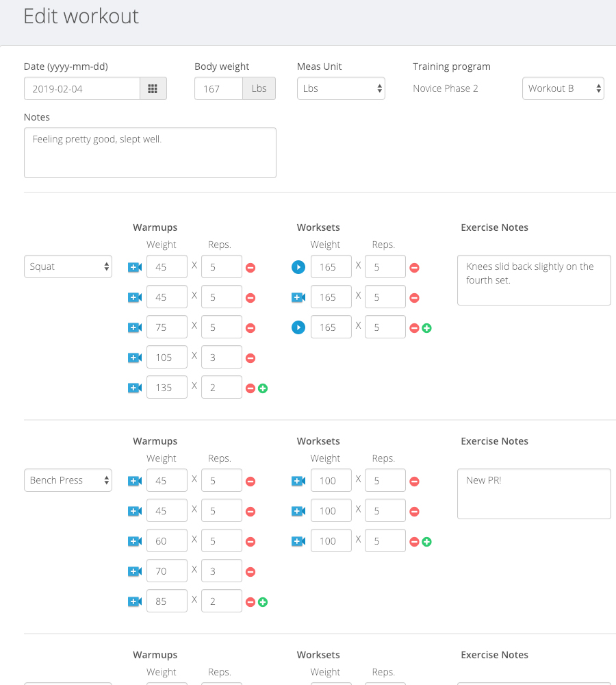Play video for first Squat workset

tap(298, 267)
